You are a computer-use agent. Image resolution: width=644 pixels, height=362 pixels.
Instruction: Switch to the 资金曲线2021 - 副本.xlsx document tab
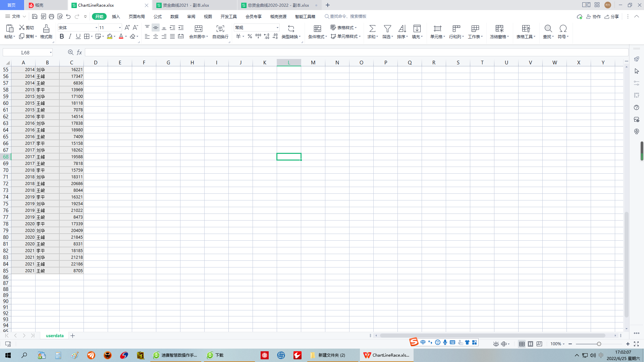186,5
